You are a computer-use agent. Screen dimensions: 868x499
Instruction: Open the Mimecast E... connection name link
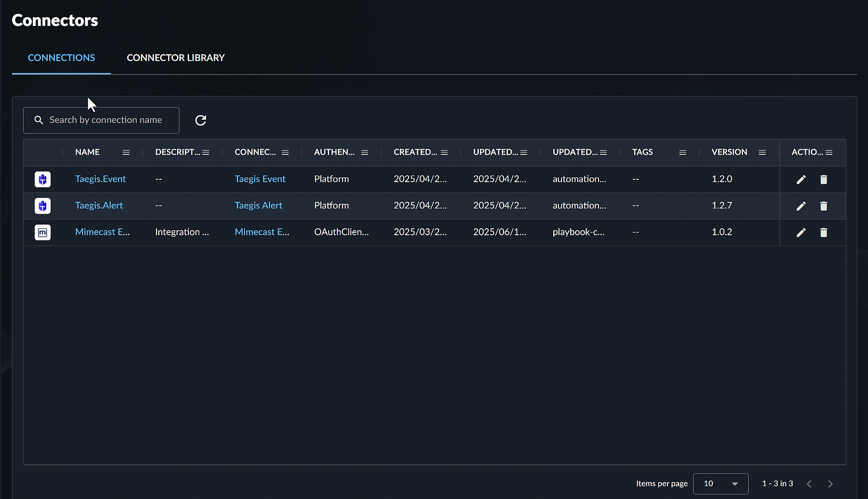tap(103, 232)
